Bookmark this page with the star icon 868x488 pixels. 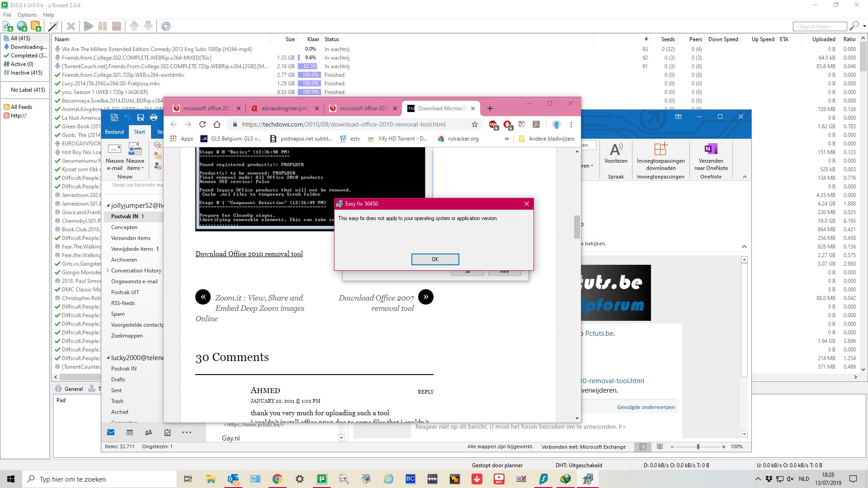(475, 124)
